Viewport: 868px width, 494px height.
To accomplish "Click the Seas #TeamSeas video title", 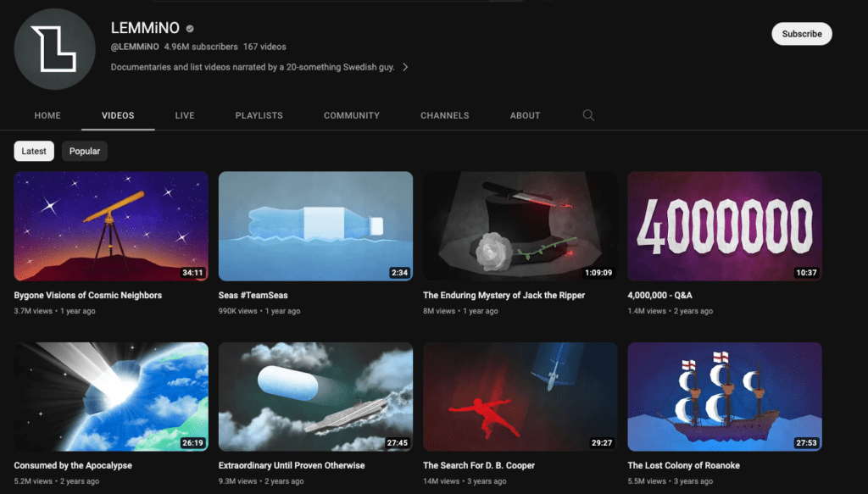I will coord(253,296).
